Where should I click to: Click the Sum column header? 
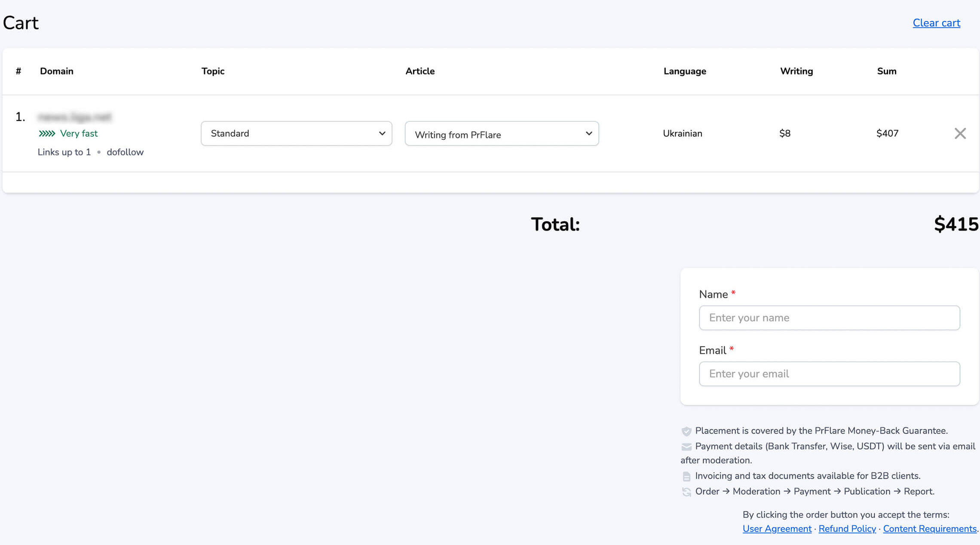(886, 71)
